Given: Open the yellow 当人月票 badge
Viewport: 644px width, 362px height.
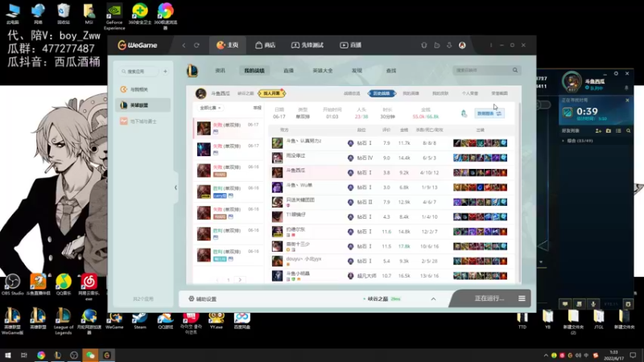Looking at the screenshot, I should click(x=271, y=93).
